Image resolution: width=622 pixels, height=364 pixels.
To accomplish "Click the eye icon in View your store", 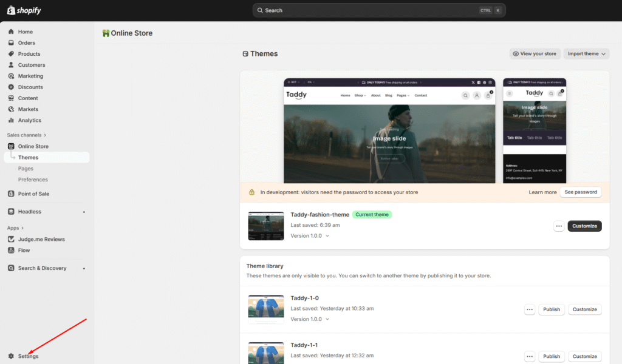I will (x=516, y=54).
